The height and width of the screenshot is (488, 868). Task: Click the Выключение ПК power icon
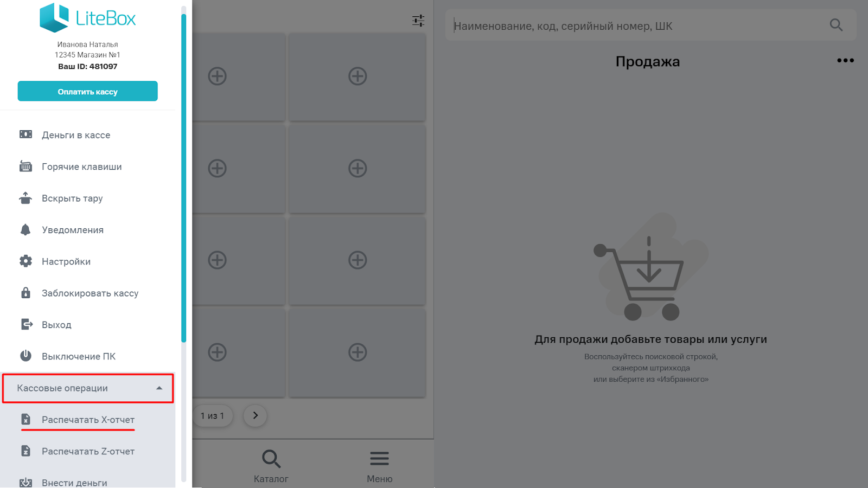[x=25, y=356]
